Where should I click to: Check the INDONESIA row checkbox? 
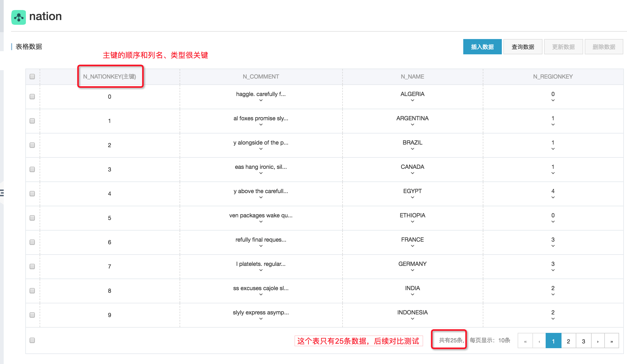click(32, 315)
